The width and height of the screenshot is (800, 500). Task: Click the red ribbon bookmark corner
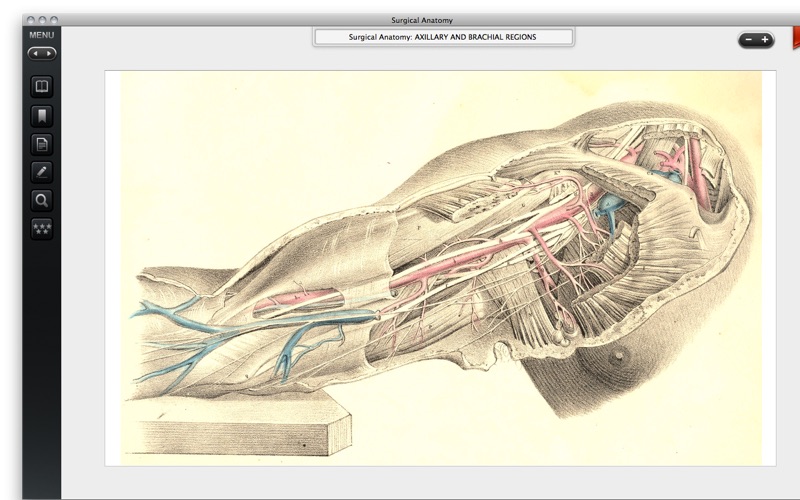(x=796, y=38)
